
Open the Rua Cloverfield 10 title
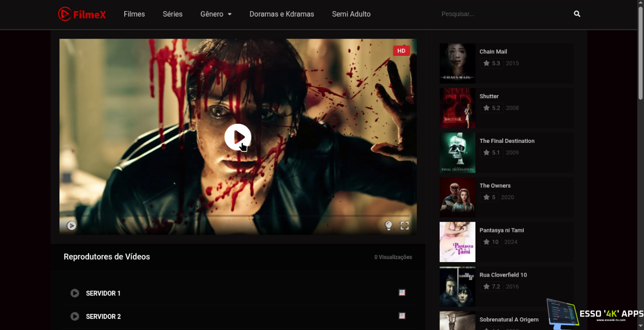(x=503, y=275)
